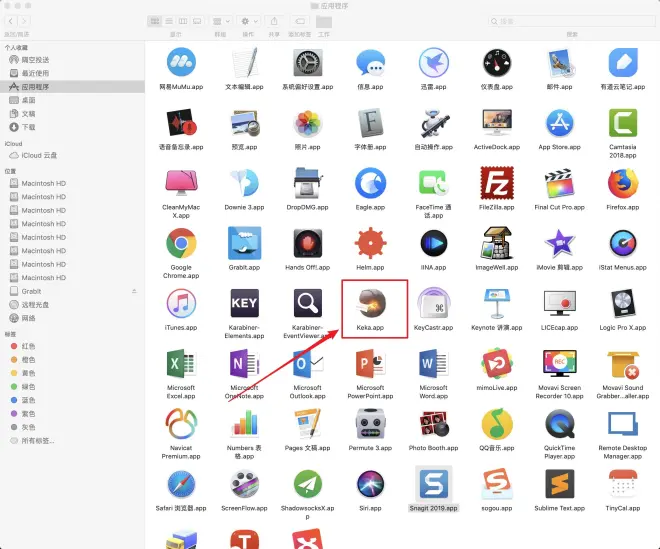The image size is (660, 549).
Task: Open the action gear dropdown
Action: coord(249,21)
